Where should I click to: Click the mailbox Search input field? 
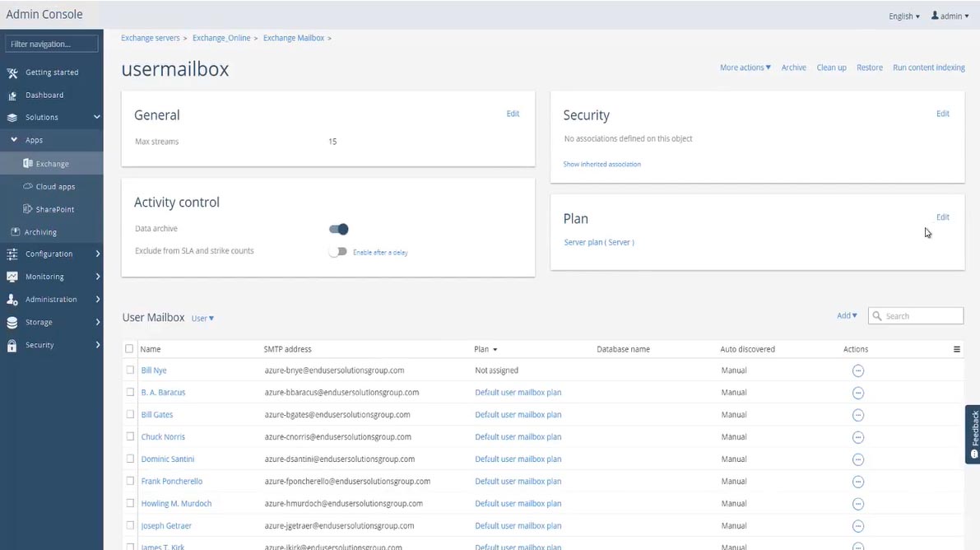point(922,316)
